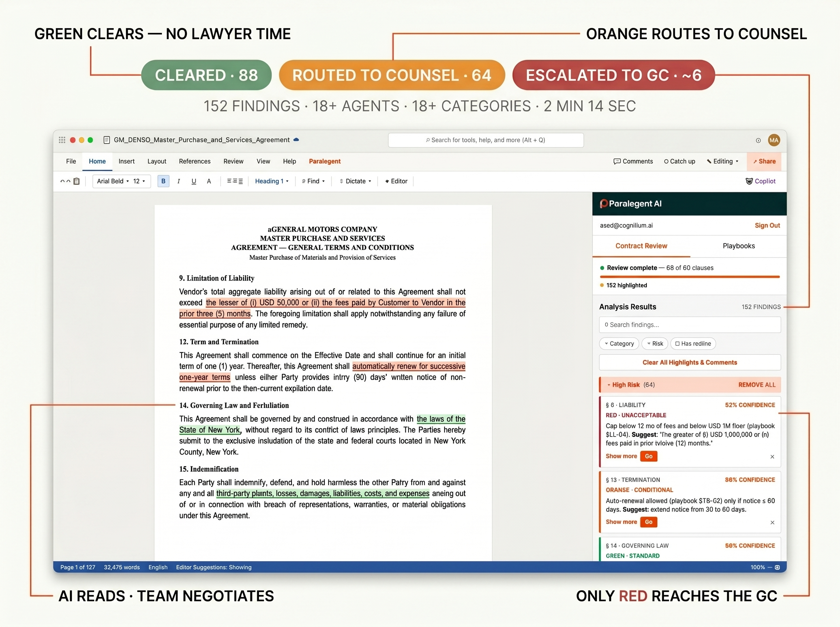Screen dimensions: 840x627
Task: Click 'Editor Suggestions: Showing' status
Action: 214,567
